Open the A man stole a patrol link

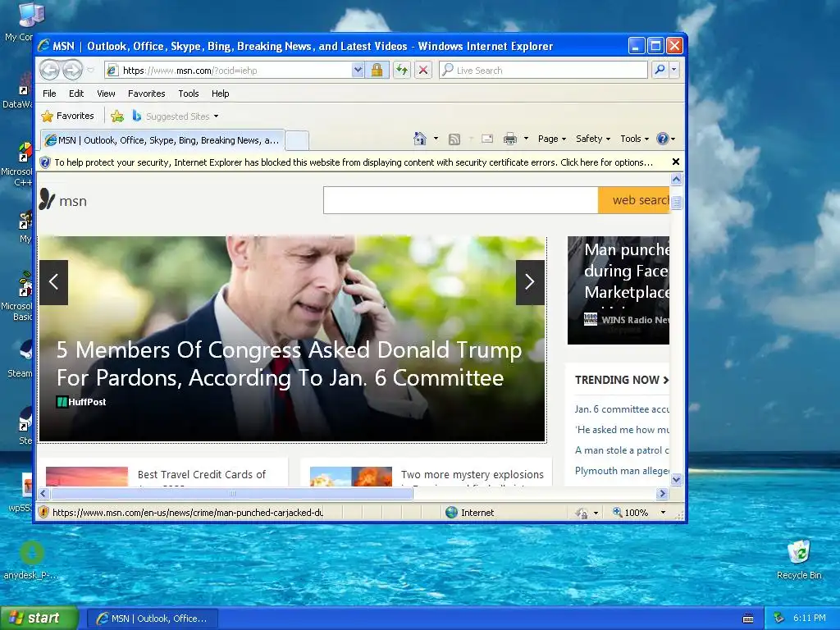click(622, 450)
